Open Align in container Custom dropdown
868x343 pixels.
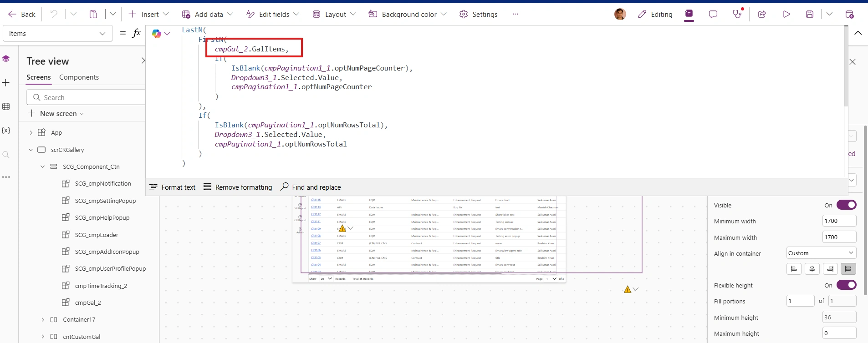coord(821,253)
